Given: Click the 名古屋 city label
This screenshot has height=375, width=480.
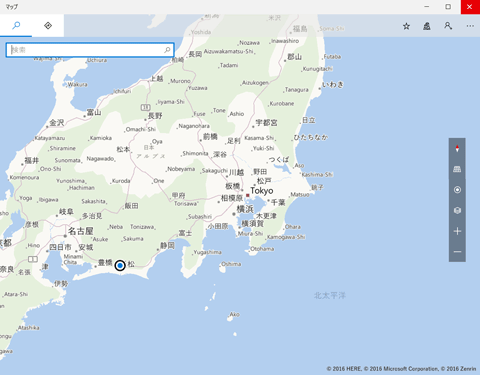Looking at the screenshot, I should (81, 231).
